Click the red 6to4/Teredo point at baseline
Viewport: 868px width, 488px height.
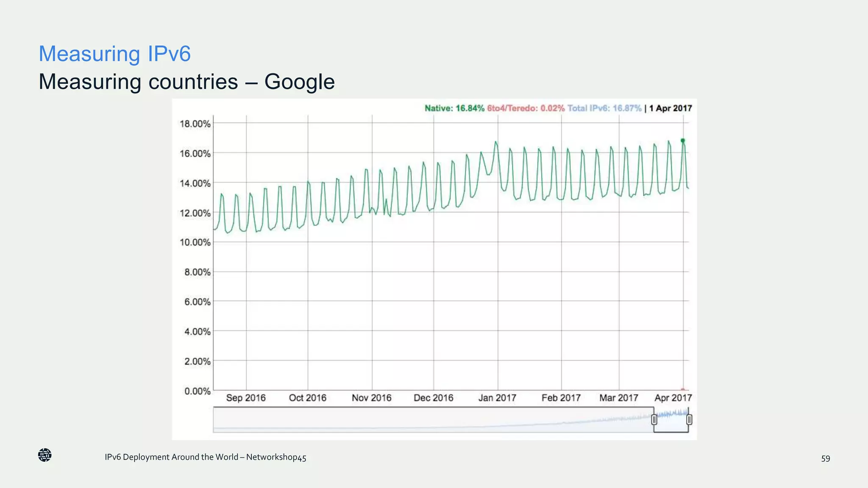[682, 389]
